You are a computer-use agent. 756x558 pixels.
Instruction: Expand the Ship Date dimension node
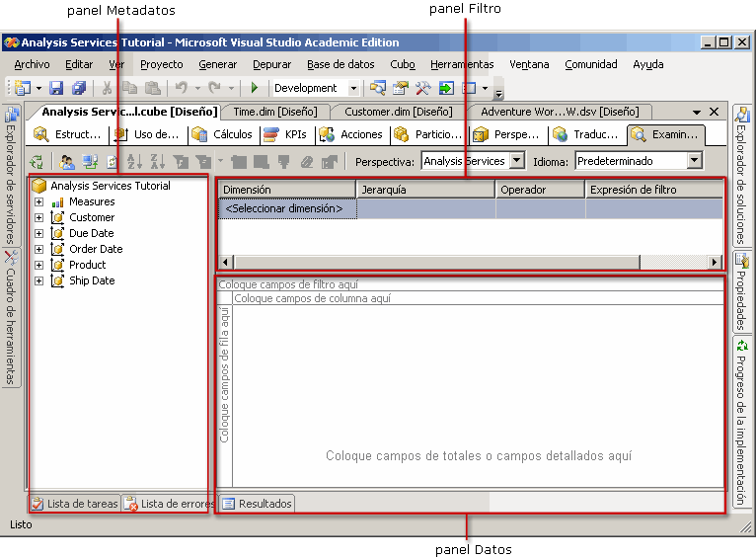39,280
